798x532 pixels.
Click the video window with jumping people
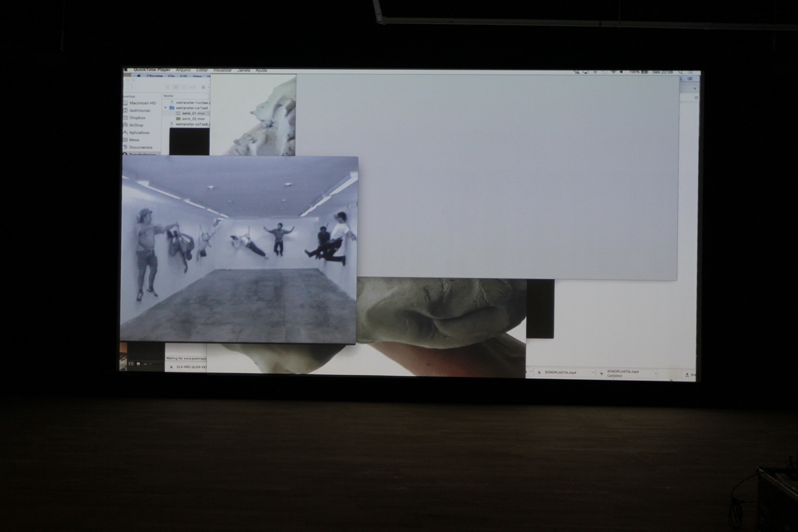tap(239, 249)
